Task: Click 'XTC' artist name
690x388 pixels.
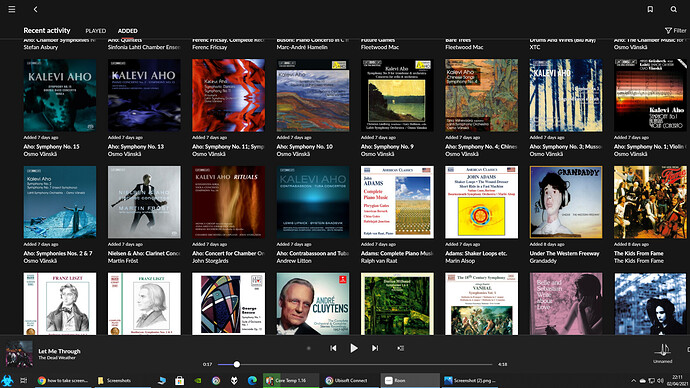Action: click(535, 47)
